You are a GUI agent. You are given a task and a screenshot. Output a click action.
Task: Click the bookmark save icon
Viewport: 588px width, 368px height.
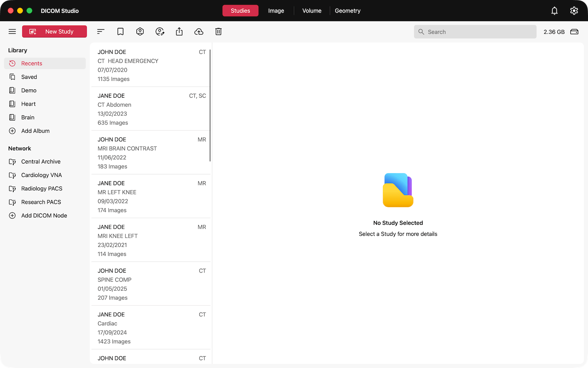click(x=120, y=31)
